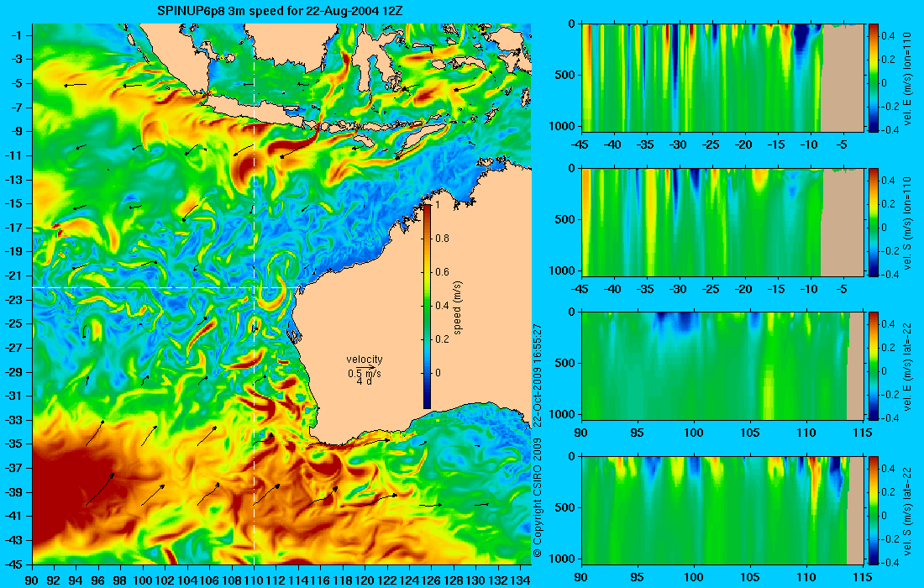Image resolution: width=924 pixels, height=588 pixels.
Task: Click longitude tick "134" on the main map
Action: (x=520, y=580)
